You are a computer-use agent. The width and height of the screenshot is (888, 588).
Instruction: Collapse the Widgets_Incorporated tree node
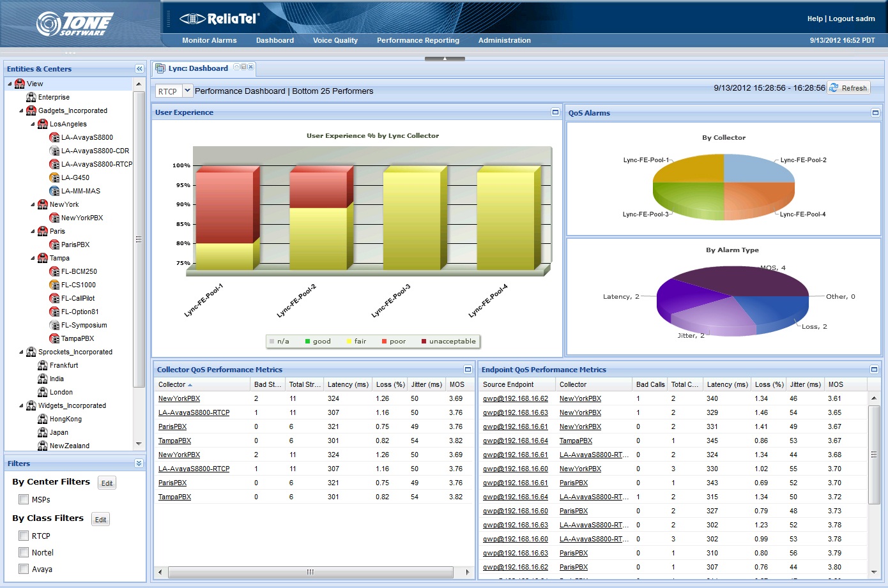point(21,405)
